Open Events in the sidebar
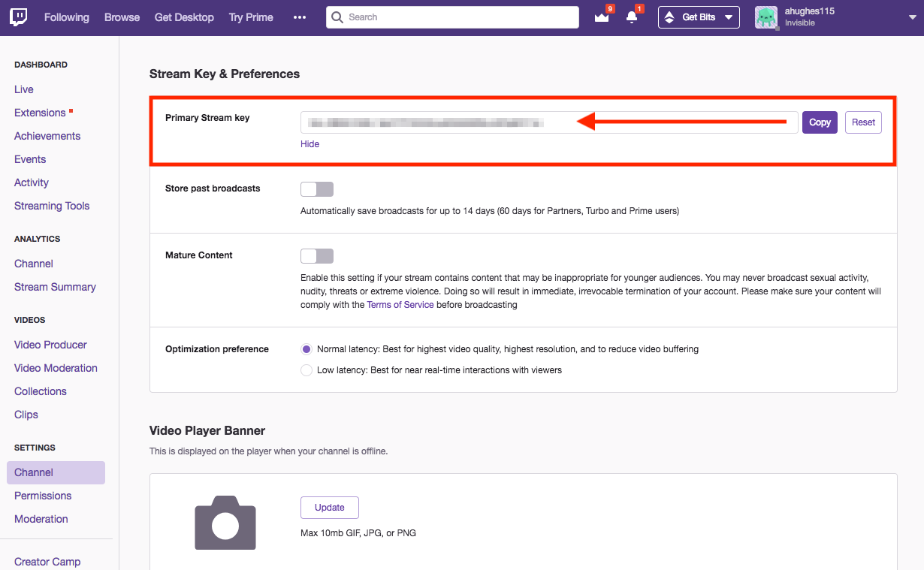This screenshot has height=570, width=924. [x=30, y=159]
